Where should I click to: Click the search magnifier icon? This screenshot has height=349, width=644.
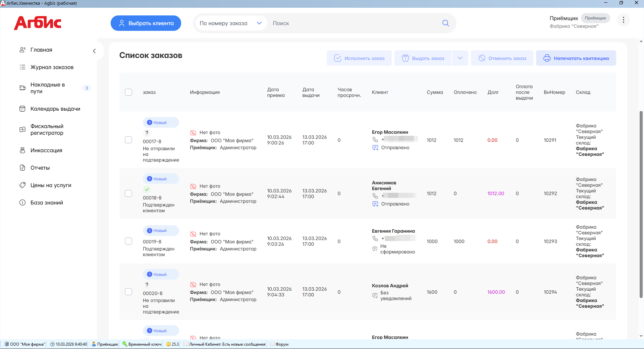(x=445, y=23)
